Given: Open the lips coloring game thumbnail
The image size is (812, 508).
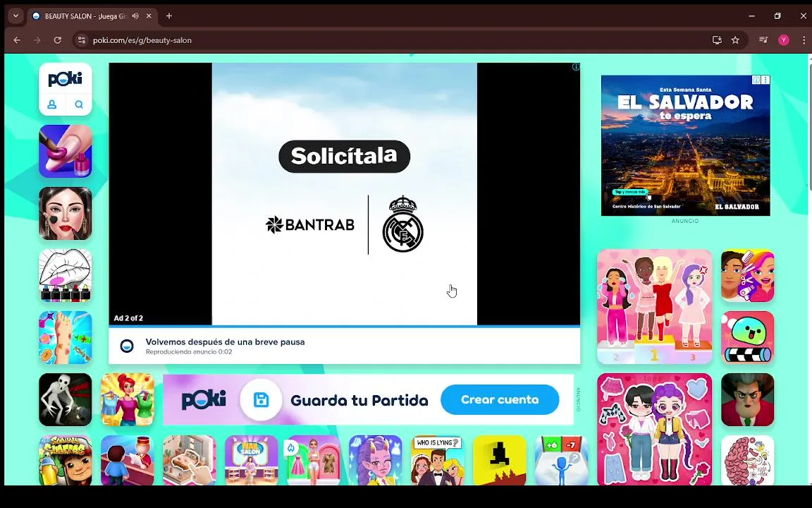Looking at the screenshot, I should point(66,275).
